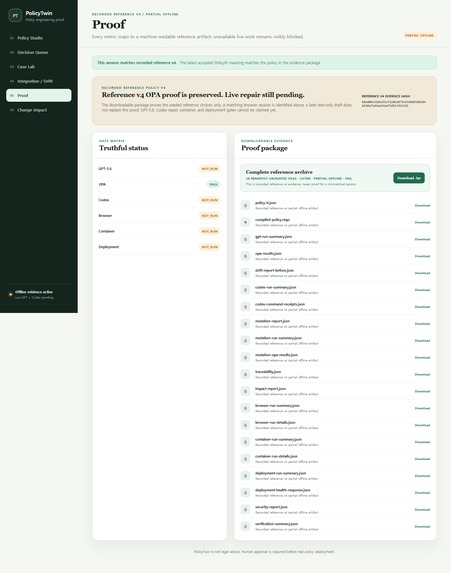This screenshot has height=573, width=451.
Task: Download deployment-run-summary.json
Action: click(422, 476)
